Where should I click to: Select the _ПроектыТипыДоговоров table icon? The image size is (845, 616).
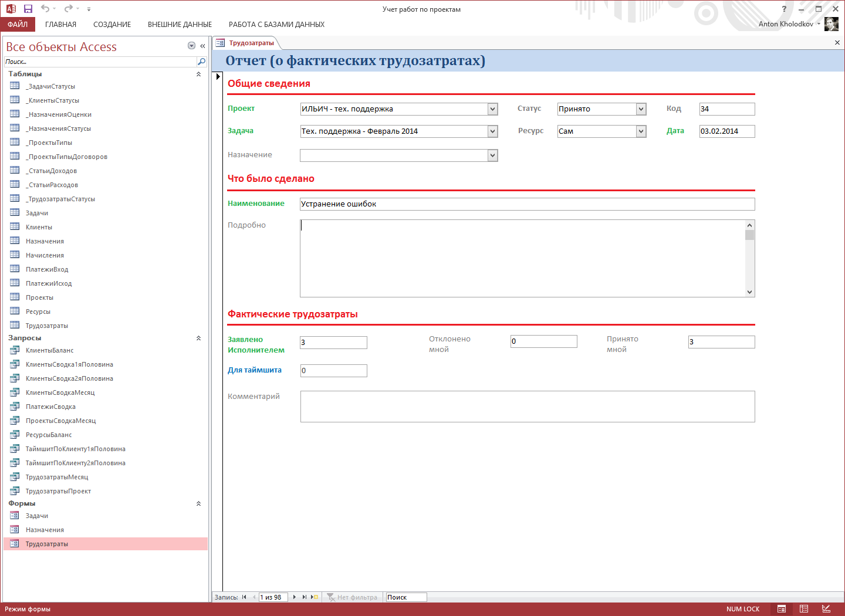[x=15, y=156]
